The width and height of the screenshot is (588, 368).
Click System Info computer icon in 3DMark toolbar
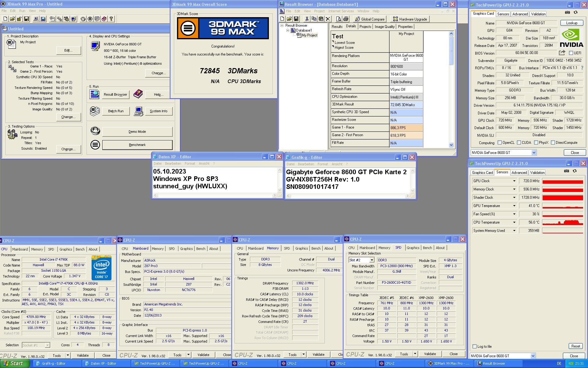point(36,19)
